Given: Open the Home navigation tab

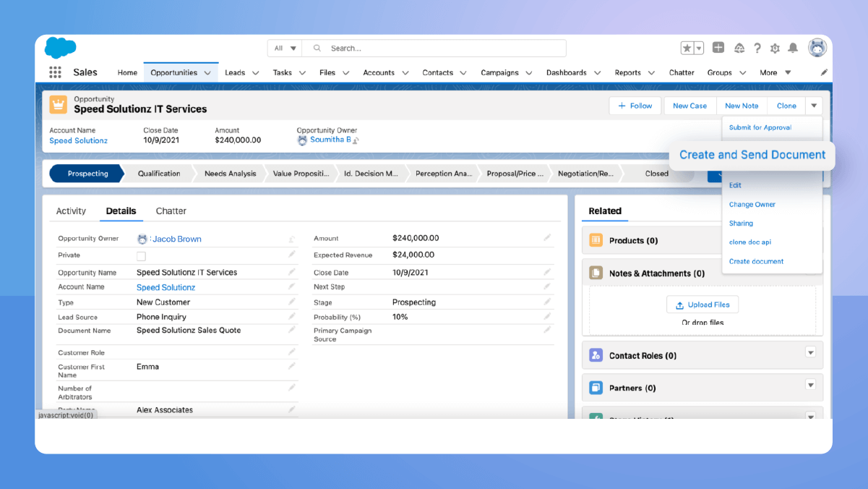Looking at the screenshot, I should (x=127, y=72).
